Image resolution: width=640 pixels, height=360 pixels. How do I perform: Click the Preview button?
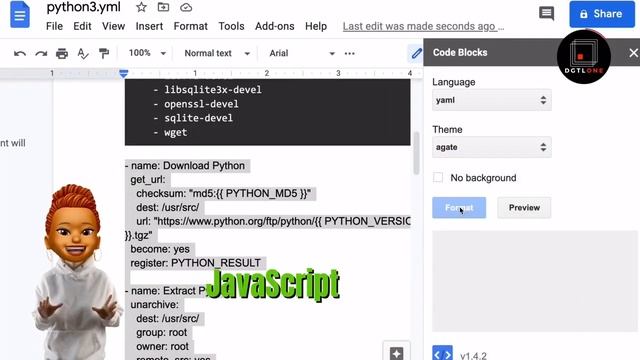[x=524, y=207]
